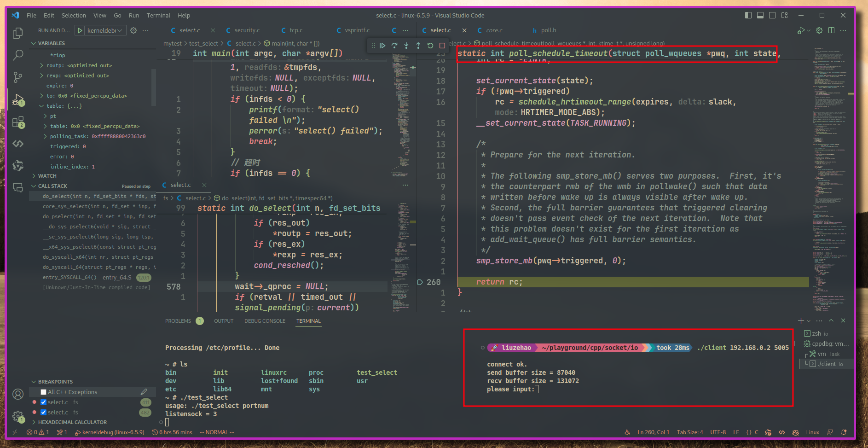Open the Search view in activity bar
This screenshot has height=448, width=868.
[x=18, y=55]
